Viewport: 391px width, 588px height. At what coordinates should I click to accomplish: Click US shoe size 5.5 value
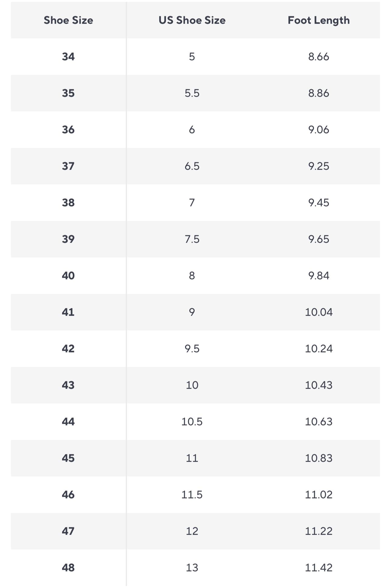(192, 93)
